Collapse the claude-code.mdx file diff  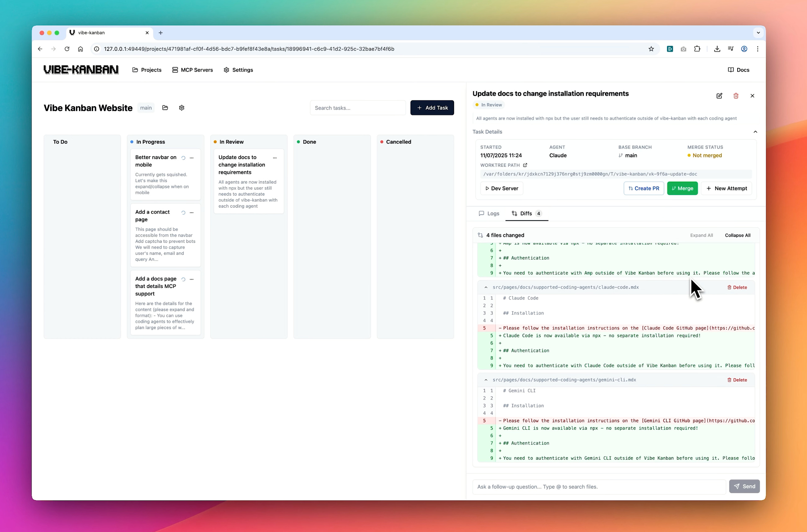point(486,287)
